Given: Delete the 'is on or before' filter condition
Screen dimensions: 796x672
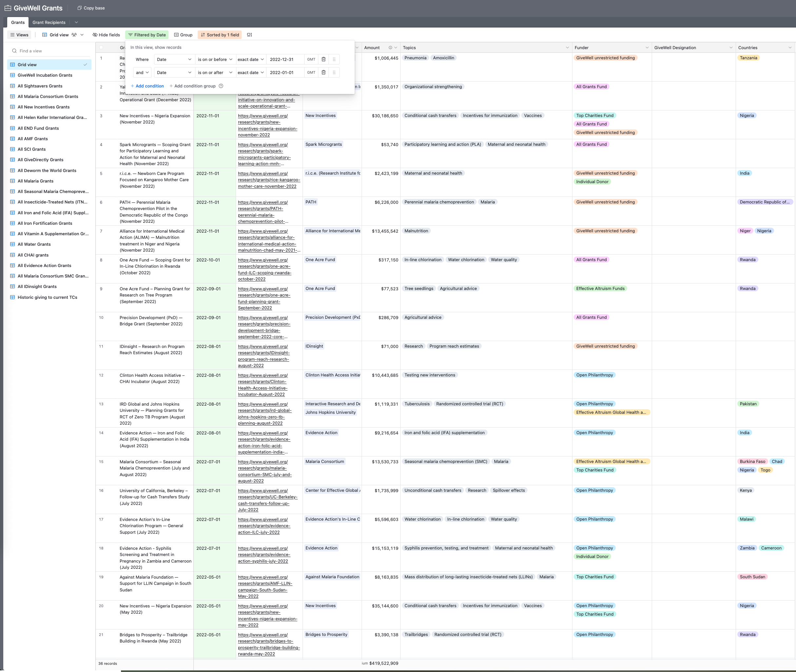Looking at the screenshot, I should [x=323, y=59].
